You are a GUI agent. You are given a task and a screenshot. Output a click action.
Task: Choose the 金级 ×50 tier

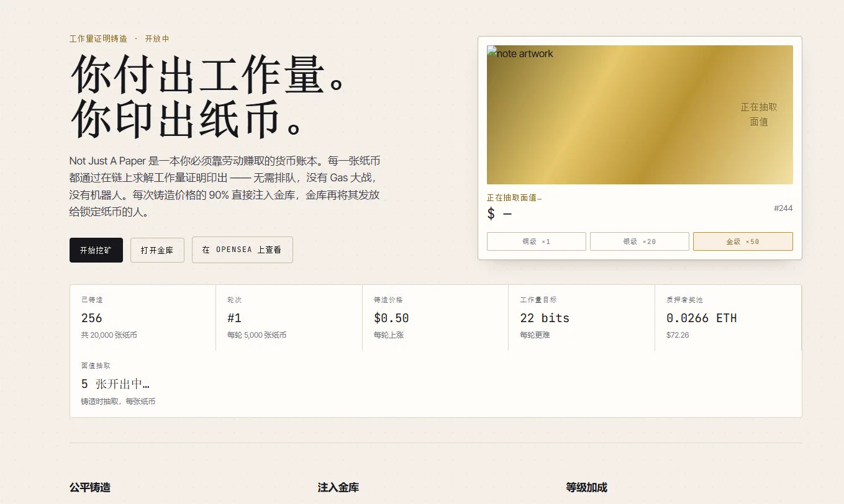743,241
